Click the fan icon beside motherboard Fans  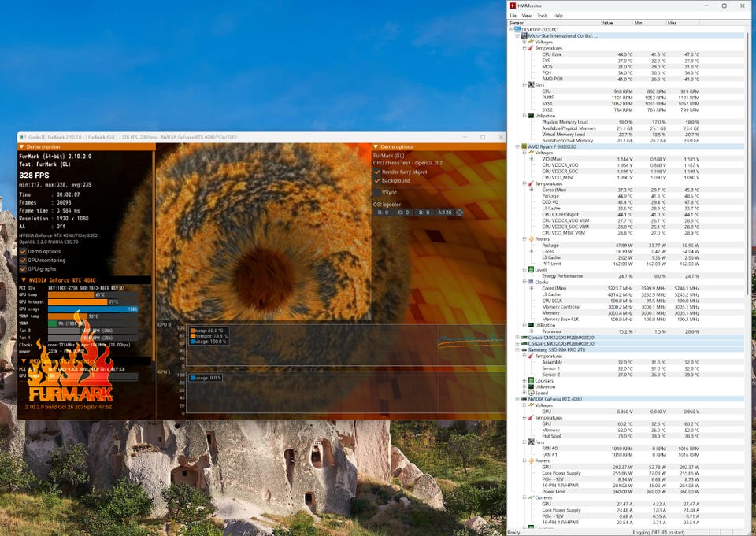pos(530,85)
